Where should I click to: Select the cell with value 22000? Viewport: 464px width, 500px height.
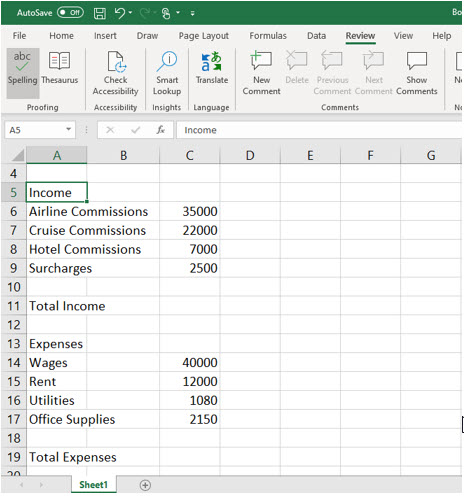point(190,230)
